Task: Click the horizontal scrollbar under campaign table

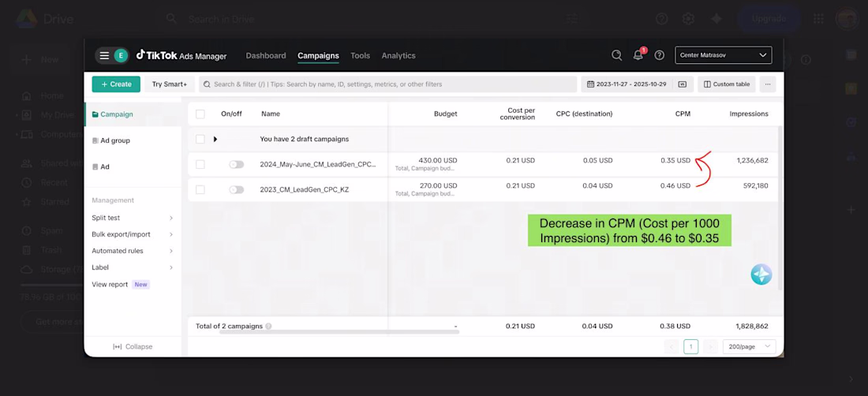Action: (x=339, y=332)
